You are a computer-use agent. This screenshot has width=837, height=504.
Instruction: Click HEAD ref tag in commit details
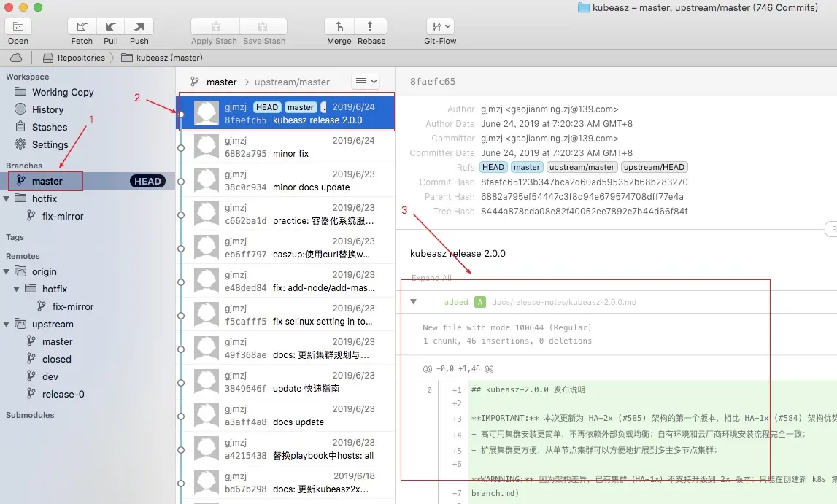[493, 168]
